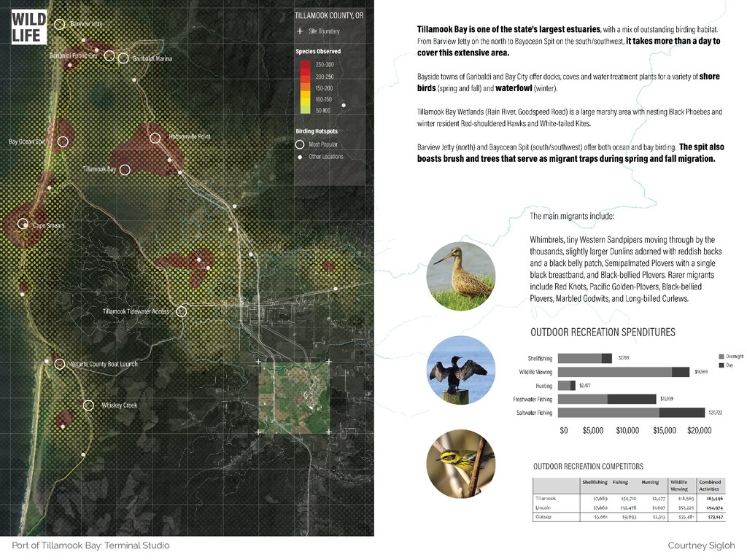The width and height of the screenshot is (747, 560).
Task: Click the Most Popular circle symbol in legend
Action: 300,144
